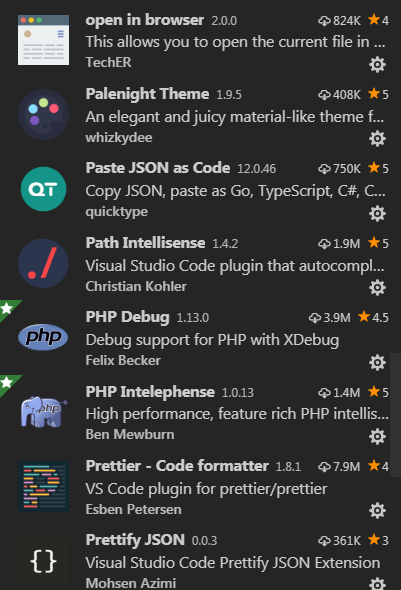This screenshot has width=401, height=590.
Task: Open manage gear for open in browser
Action: click(x=377, y=65)
